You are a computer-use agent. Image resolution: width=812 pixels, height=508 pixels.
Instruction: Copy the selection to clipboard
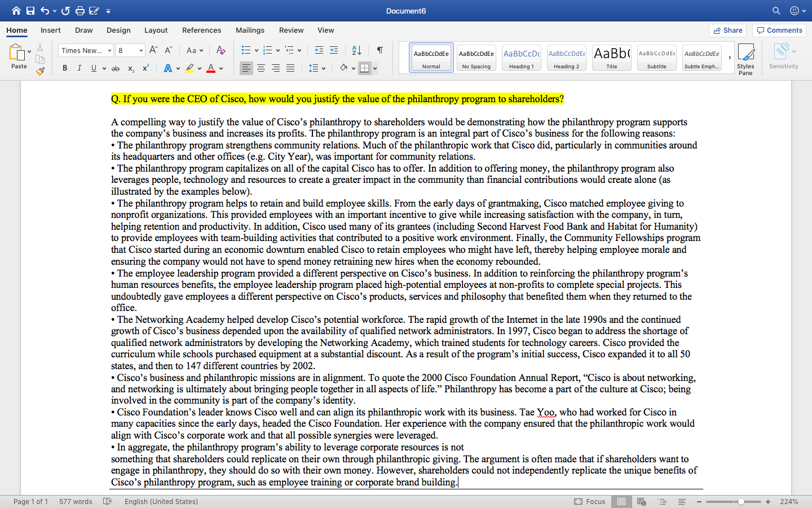point(40,59)
